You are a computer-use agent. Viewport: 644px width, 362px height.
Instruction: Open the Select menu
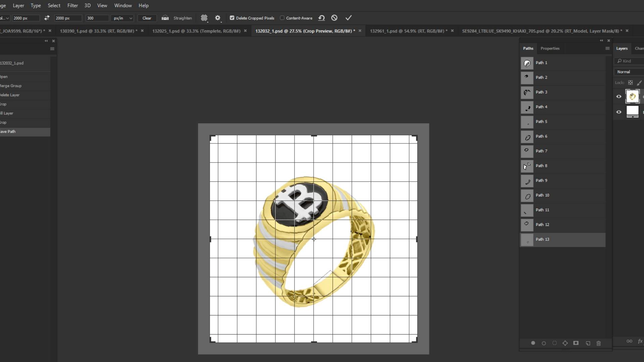(x=54, y=5)
